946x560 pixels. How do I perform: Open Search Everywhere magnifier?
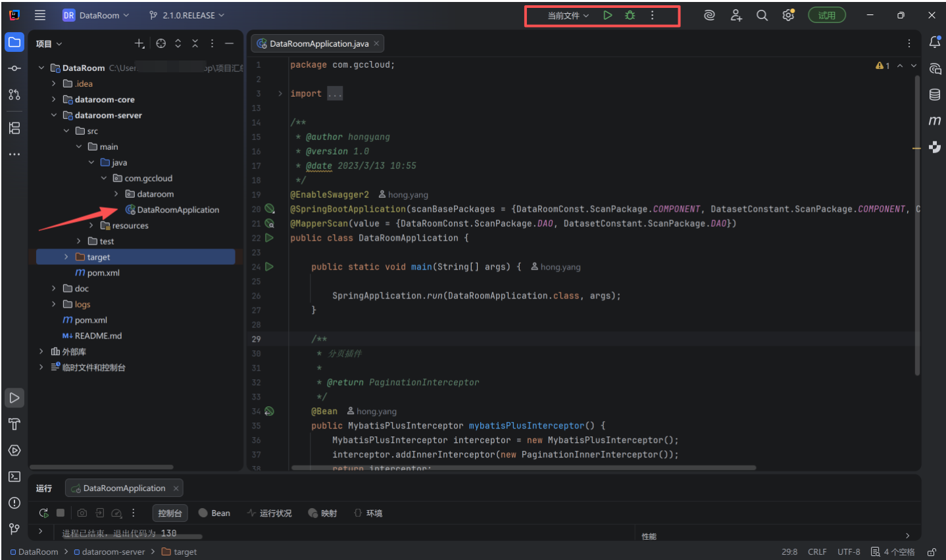(762, 15)
